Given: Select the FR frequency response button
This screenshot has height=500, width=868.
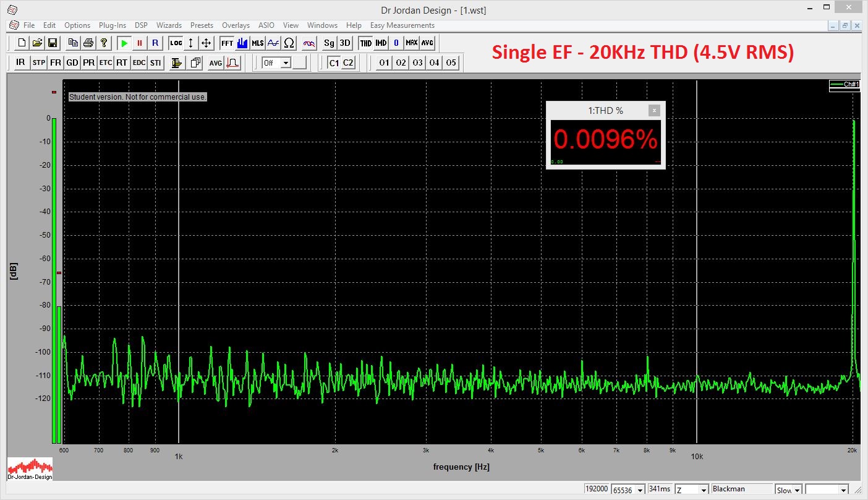Looking at the screenshot, I should tap(56, 62).
